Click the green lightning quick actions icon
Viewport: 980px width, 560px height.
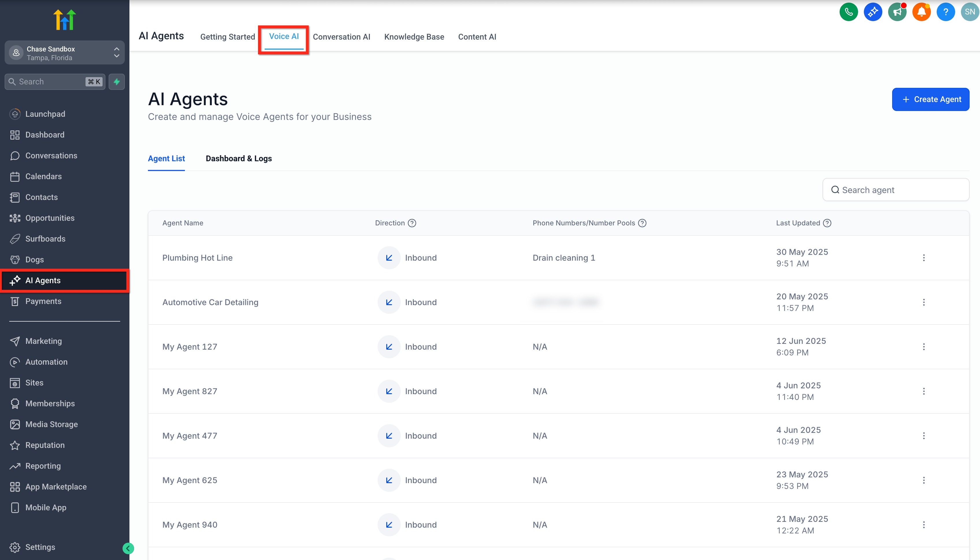(x=116, y=81)
